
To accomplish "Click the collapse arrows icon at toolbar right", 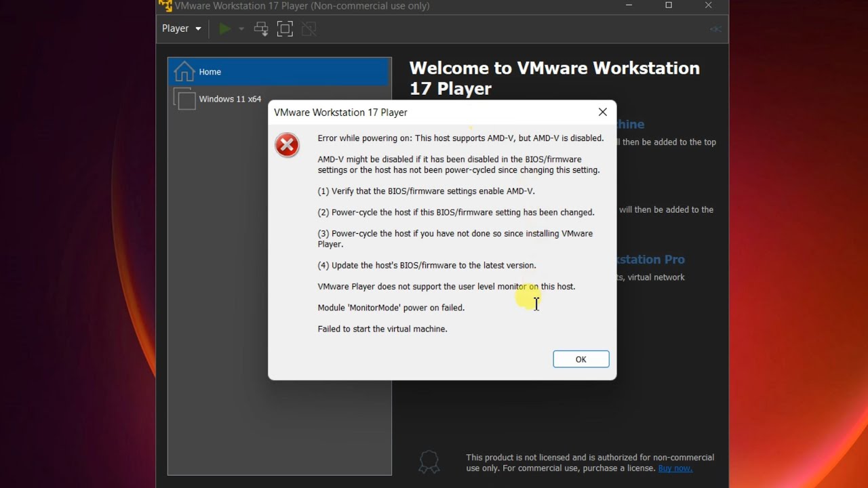I will click(715, 29).
